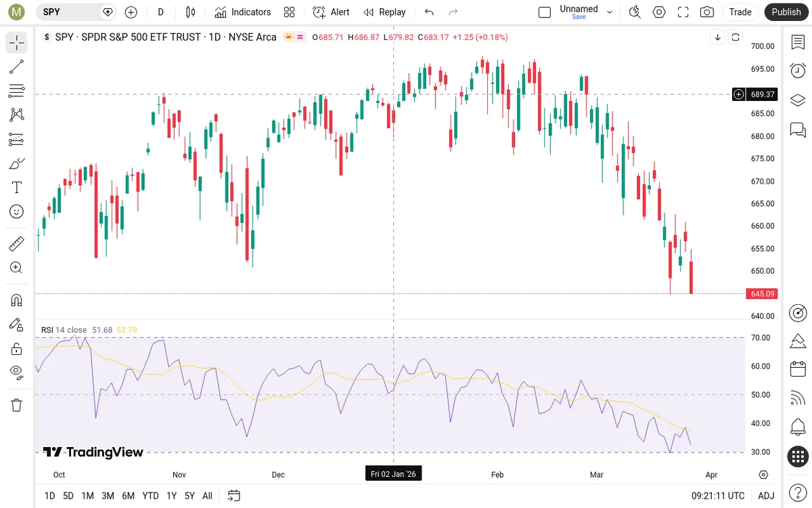Open the object tree layers panel

pos(798,100)
